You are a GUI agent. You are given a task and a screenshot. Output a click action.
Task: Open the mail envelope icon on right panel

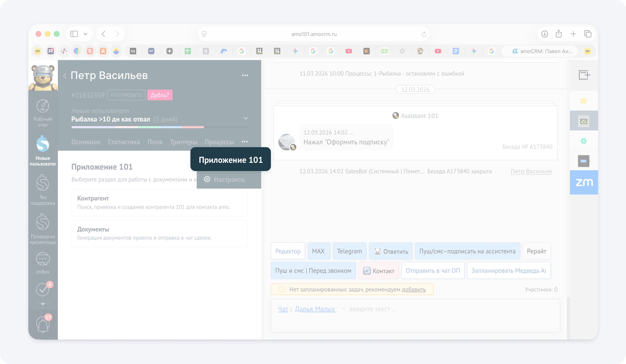[x=584, y=121]
